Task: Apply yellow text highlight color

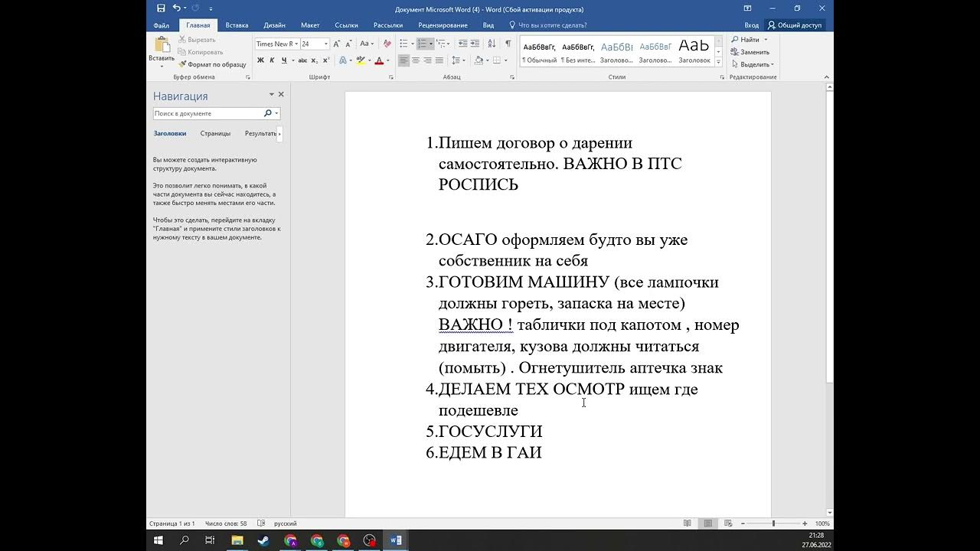Action: pyautogui.click(x=361, y=60)
